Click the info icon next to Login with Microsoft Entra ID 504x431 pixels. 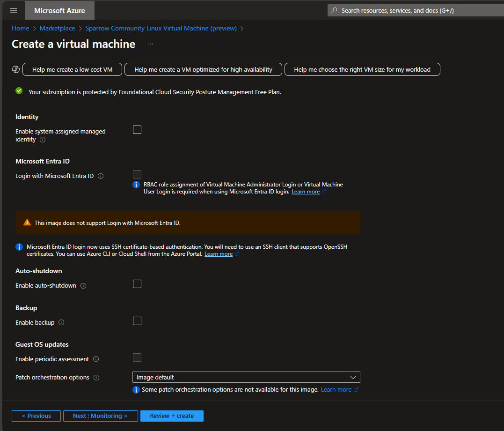click(101, 176)
